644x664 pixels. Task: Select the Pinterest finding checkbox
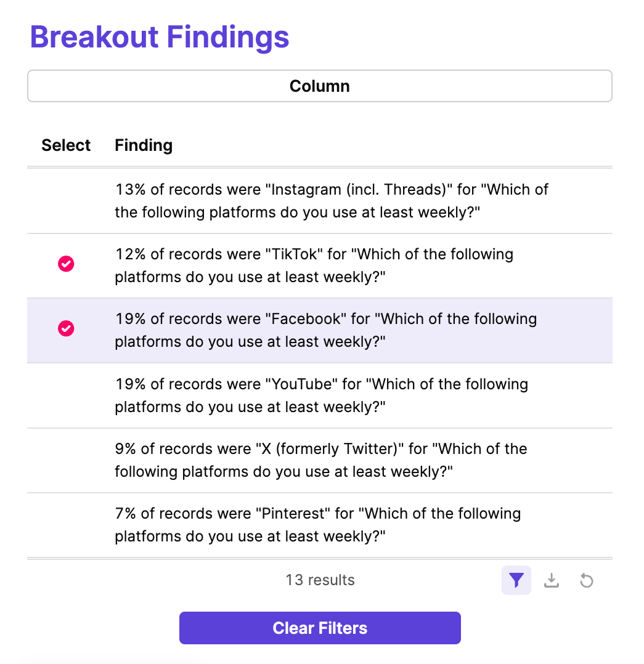66,524
